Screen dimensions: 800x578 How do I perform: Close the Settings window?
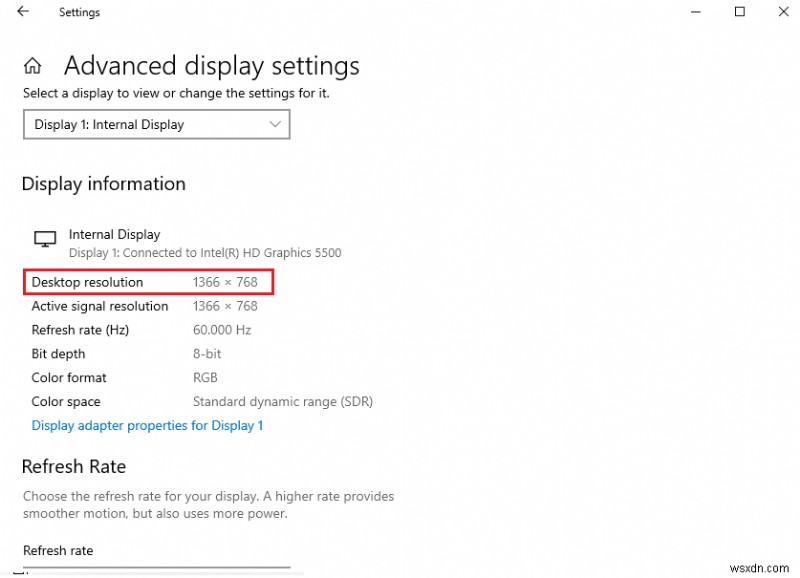[x=782, y=12]
